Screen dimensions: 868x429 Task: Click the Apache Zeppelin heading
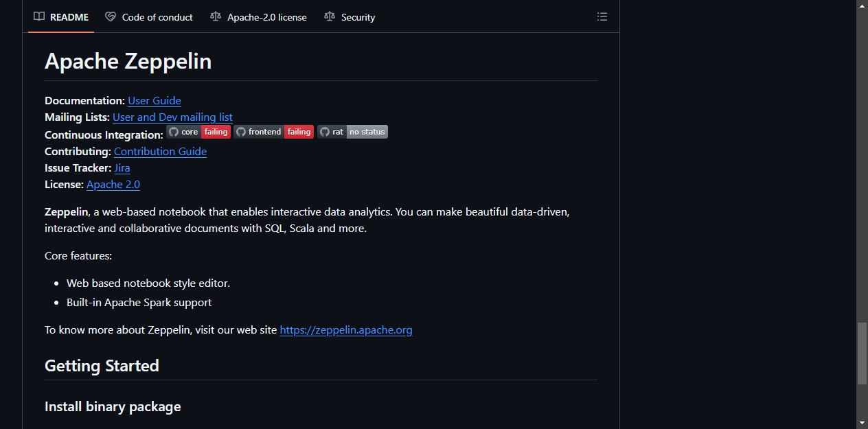pos(128,61)
